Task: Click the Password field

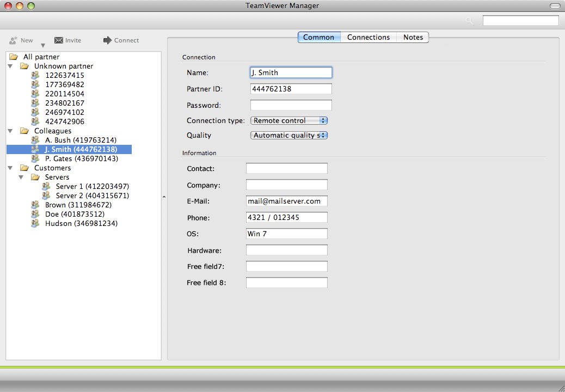Action: [291, 105]
